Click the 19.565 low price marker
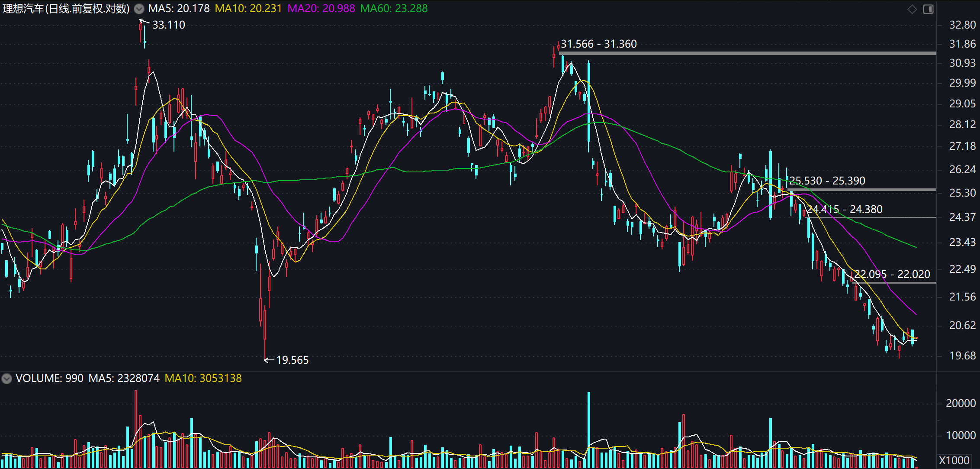The width and height of the screenshot is (980, 469). (292, 360)
